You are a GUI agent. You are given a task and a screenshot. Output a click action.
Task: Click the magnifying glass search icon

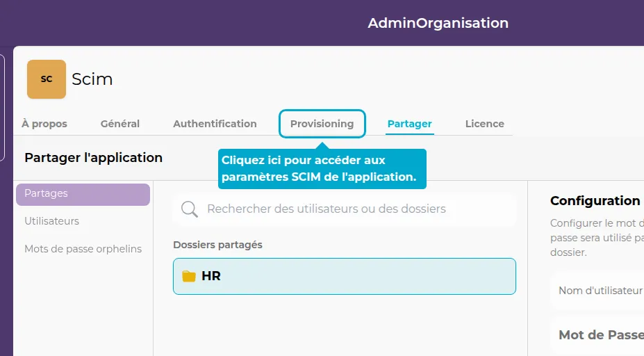189,209
